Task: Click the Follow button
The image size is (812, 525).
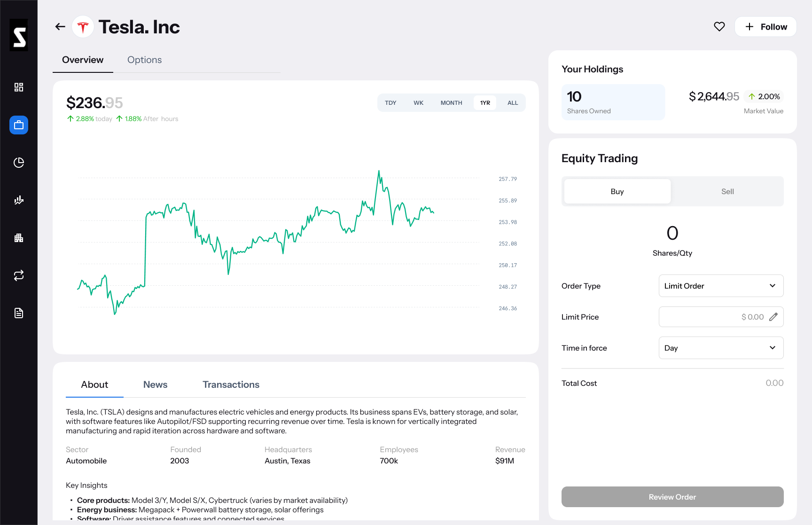Action: [765, 27]
